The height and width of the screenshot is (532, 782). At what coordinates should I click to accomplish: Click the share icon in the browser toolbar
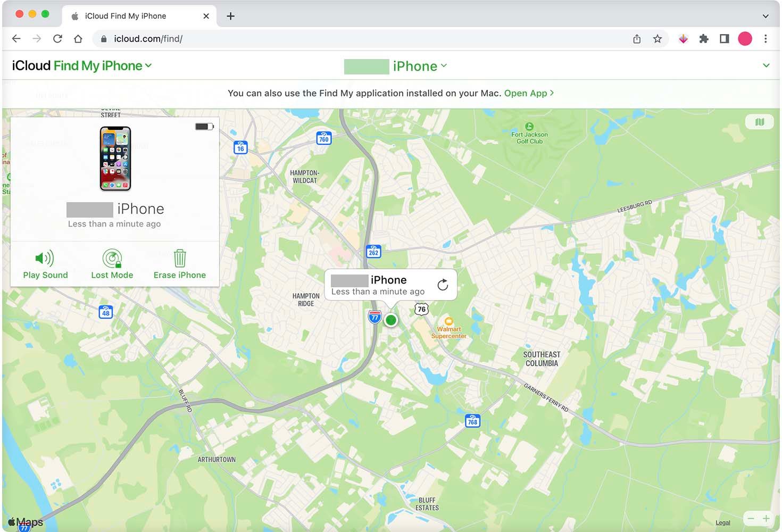pos(636,38)
